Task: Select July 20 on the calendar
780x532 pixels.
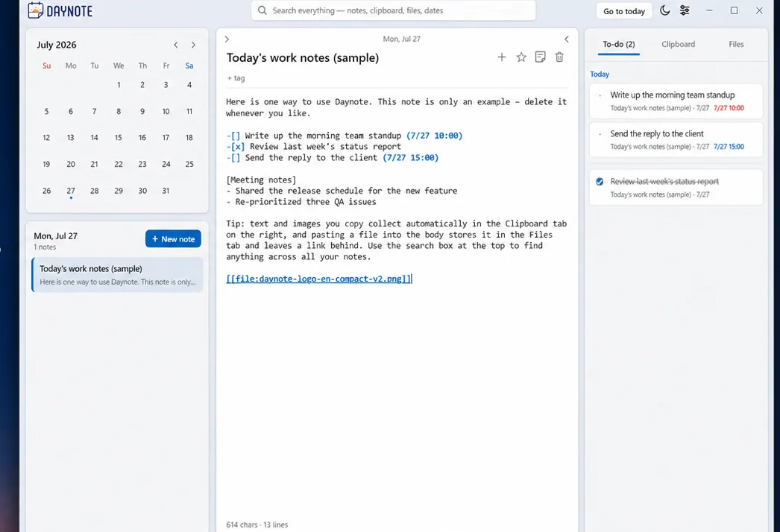Action: pos(71,164)
